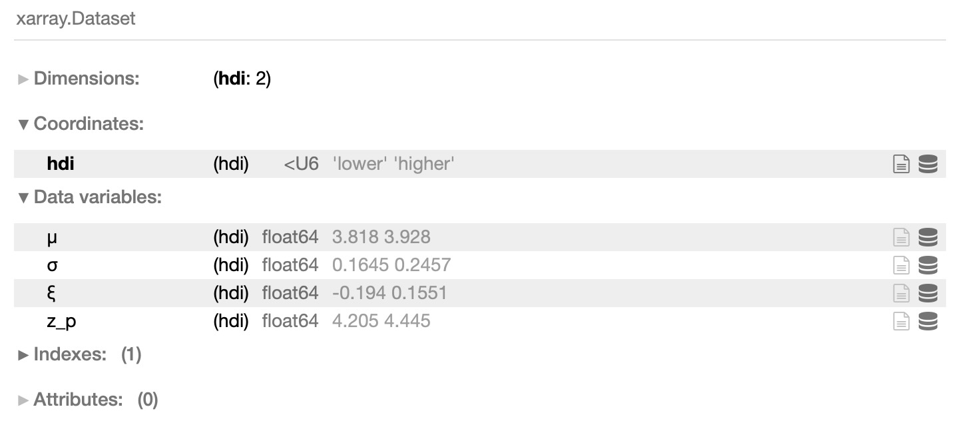Click the bold hdi coordinate name
Image resolution: width=980 pixels, height=447 pixels.
pyautogui.click(x=61, y=164)
